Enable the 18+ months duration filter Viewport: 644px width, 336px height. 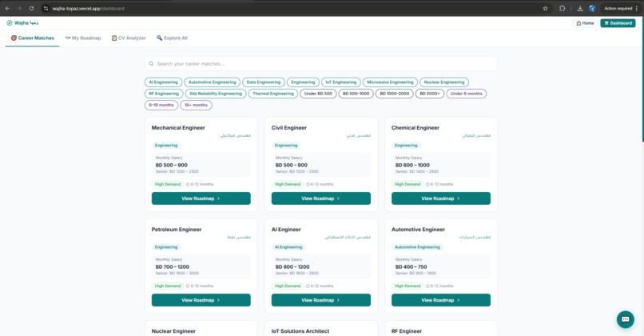196,106
